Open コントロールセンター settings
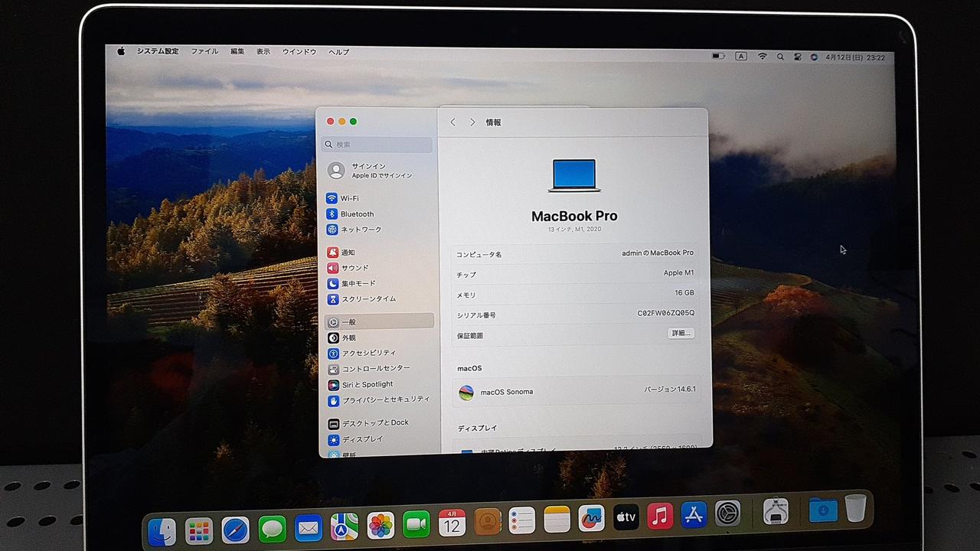The width and height of the screenshot is (980, 551). click(x=374, y=368)
